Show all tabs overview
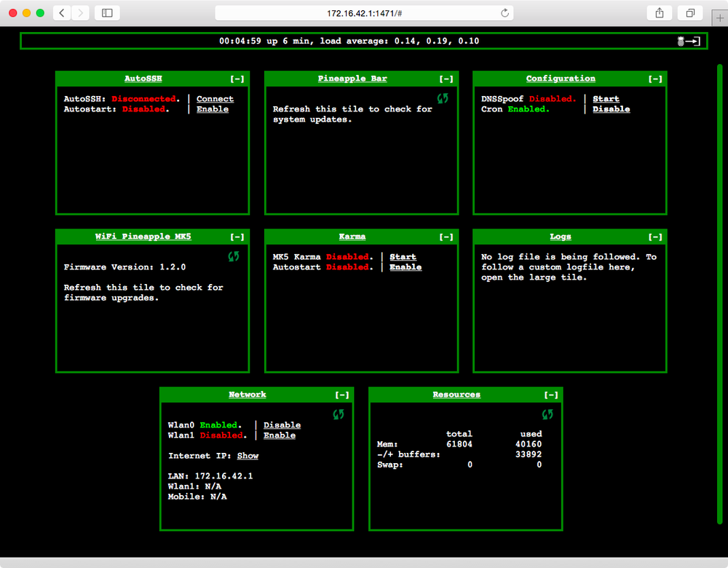The image size is (728, 568). [x=690, y=13]
